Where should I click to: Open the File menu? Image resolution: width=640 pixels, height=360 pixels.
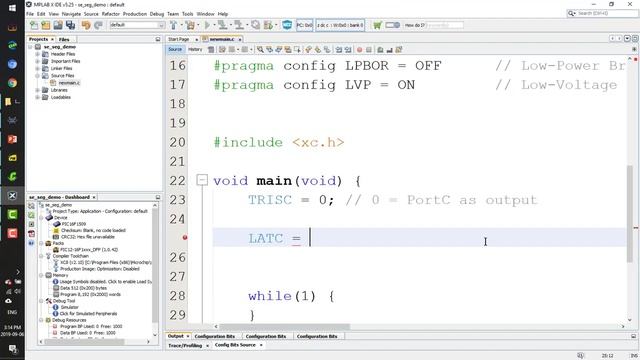coord(30,14)
